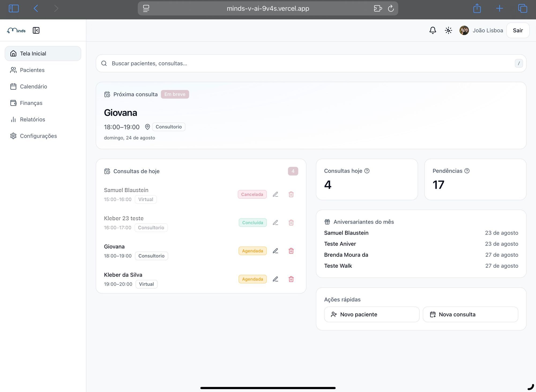Delete Kleber da Silva's appointment
Screen dimensions: 536x392
click(291, 279)
